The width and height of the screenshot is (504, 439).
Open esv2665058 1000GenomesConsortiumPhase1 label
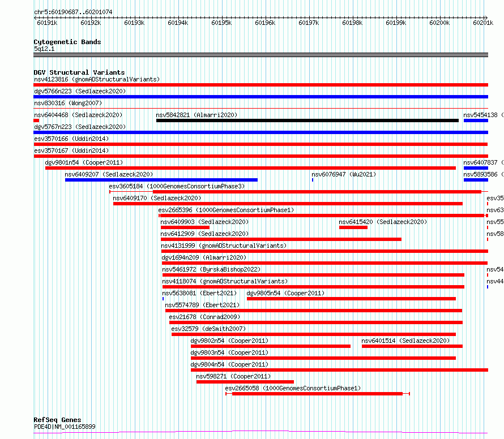[293, 388]
